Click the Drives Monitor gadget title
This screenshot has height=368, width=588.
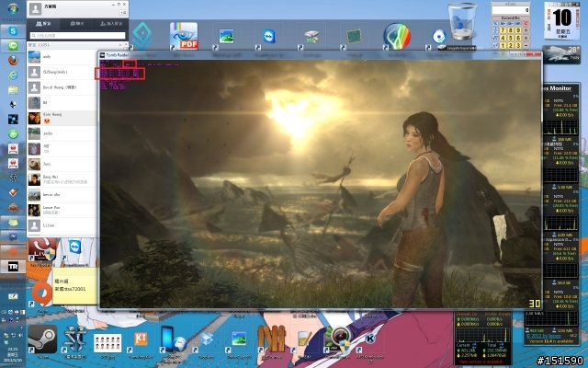(x=558, y=88)
